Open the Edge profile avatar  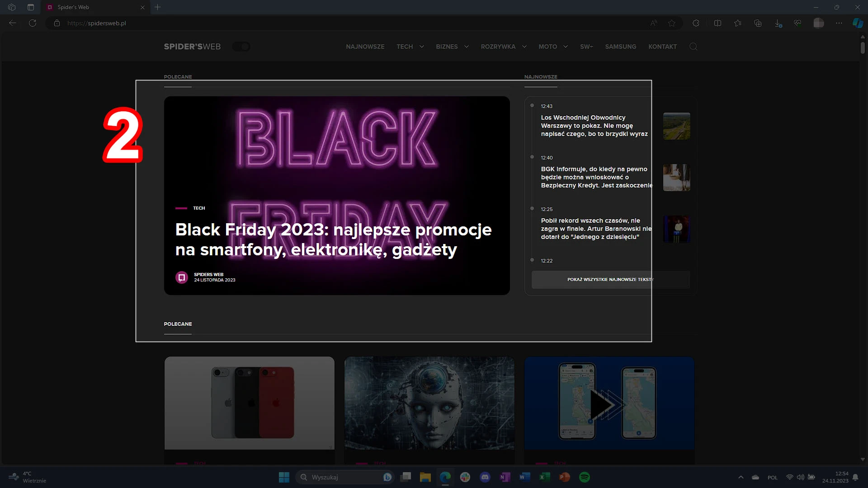819,23
